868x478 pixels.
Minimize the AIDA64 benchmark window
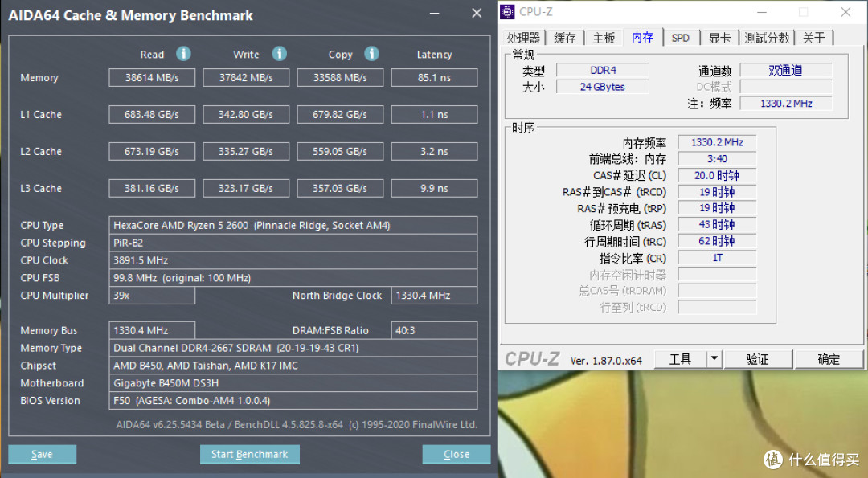pos(435,14)
